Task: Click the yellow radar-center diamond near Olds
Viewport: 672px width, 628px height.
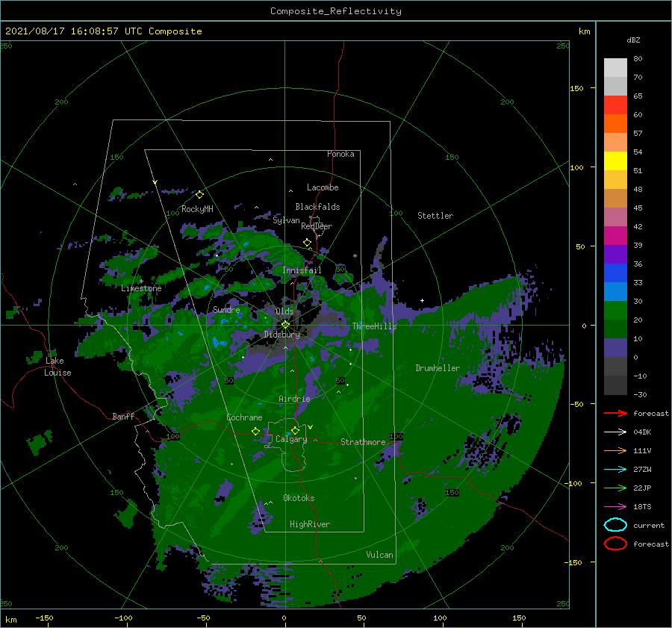Action: [285, 325]
